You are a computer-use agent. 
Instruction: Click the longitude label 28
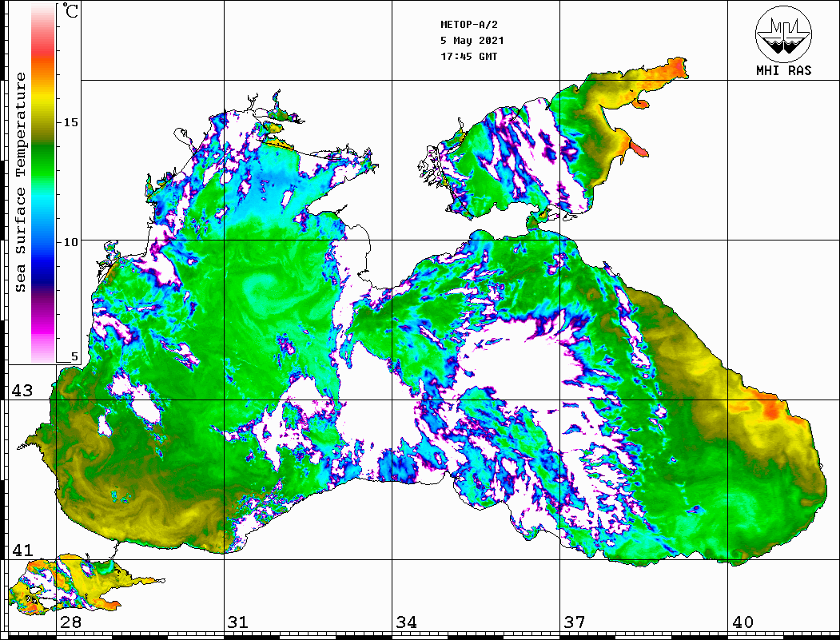click(x=70, y=622)
